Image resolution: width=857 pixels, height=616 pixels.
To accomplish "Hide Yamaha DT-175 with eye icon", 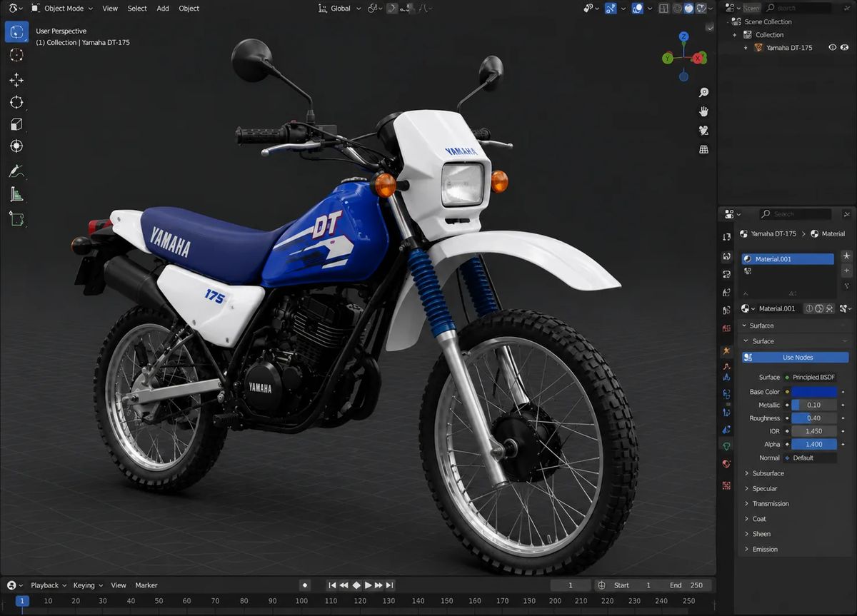I will [x=832, y=48].
